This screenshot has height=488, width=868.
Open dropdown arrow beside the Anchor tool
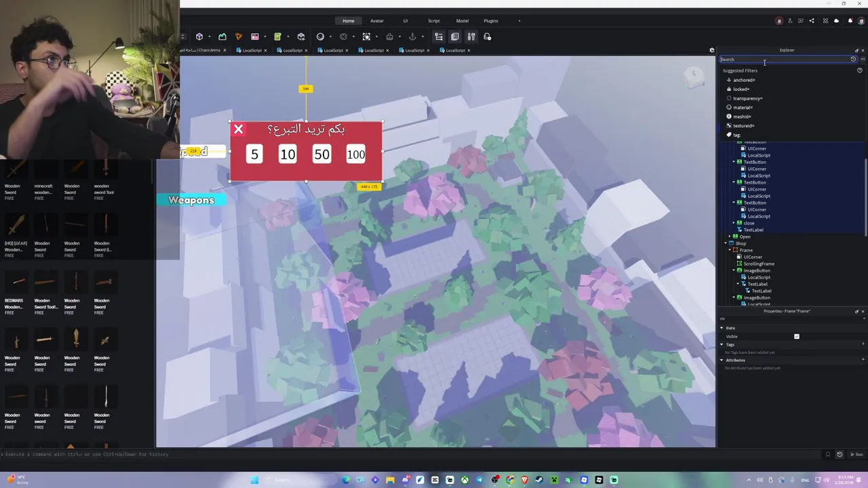(422, 37)
